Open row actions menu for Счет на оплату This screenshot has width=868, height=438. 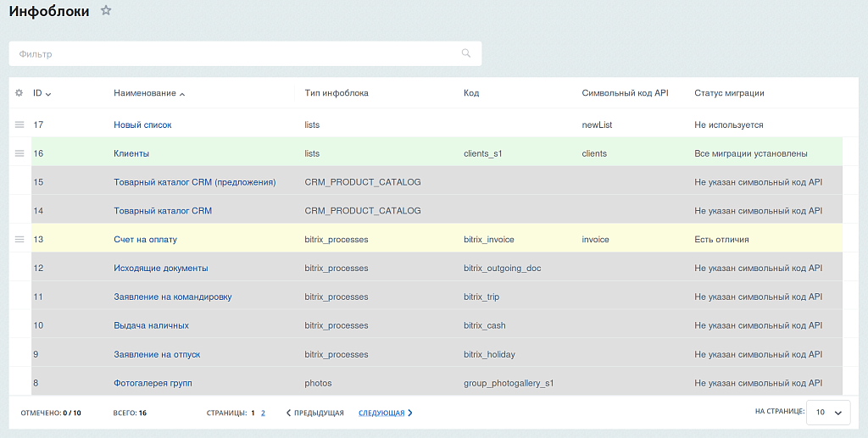click(x=19, y=240)
